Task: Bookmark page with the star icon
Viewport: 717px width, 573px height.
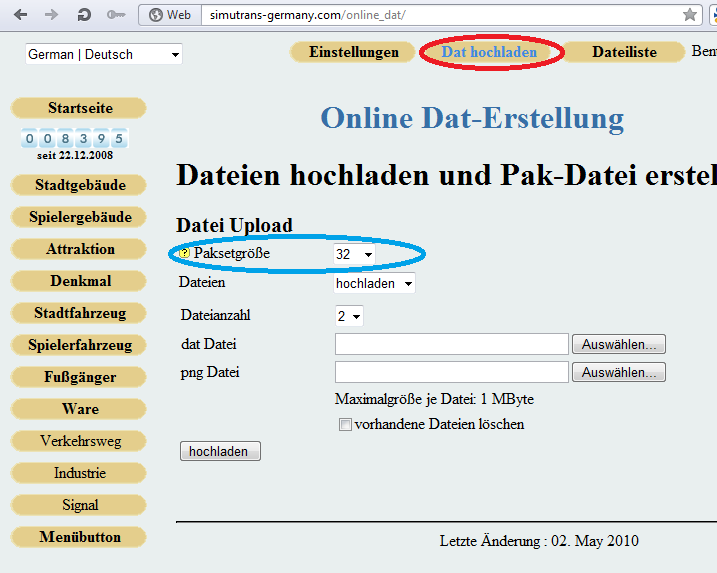Action: (x=690, y=15)
